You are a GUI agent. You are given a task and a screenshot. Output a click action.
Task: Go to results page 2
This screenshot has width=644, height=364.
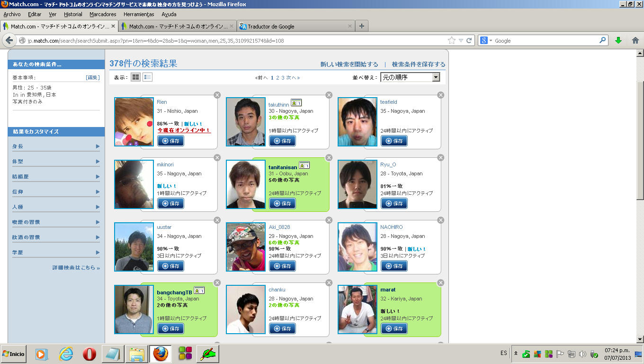(x=277, y=78)
